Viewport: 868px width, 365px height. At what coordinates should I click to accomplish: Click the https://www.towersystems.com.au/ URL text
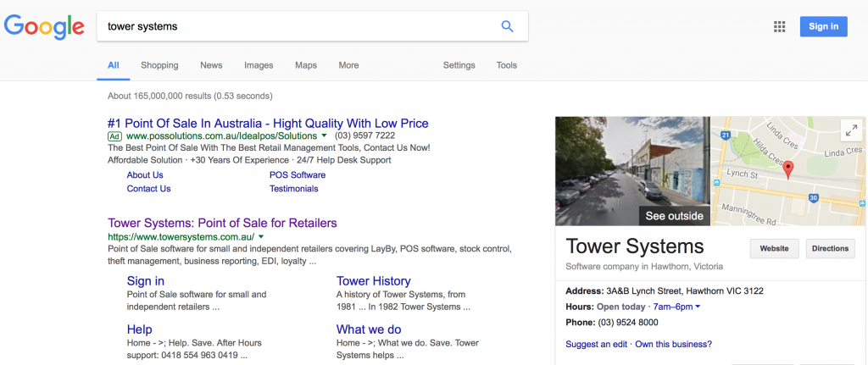181,236
